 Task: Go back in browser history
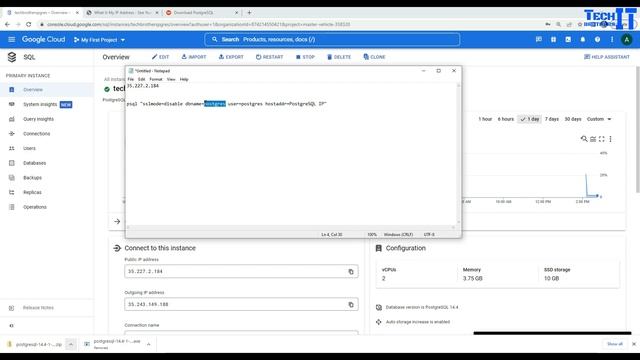pyautogui.click(x=7, y=24)
